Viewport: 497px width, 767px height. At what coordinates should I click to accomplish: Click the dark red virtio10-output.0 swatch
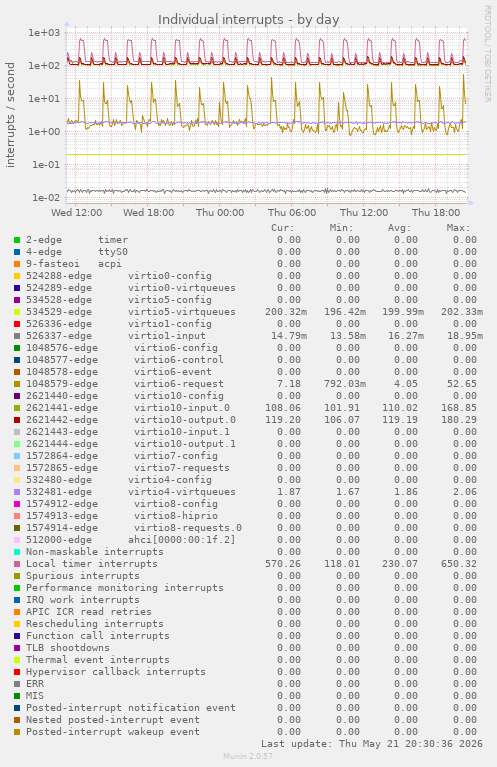point(17,420)
